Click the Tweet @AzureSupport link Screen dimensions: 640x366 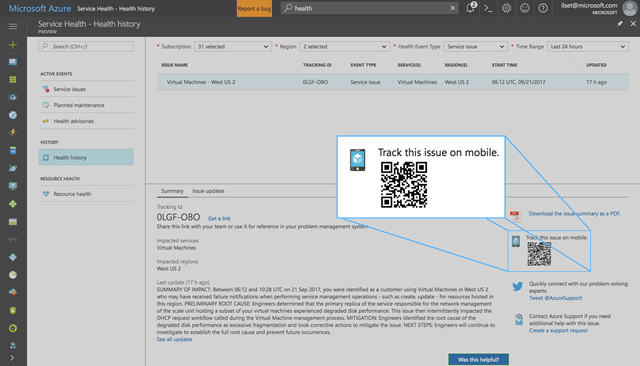pyautogui.click(x=556, y=298)
